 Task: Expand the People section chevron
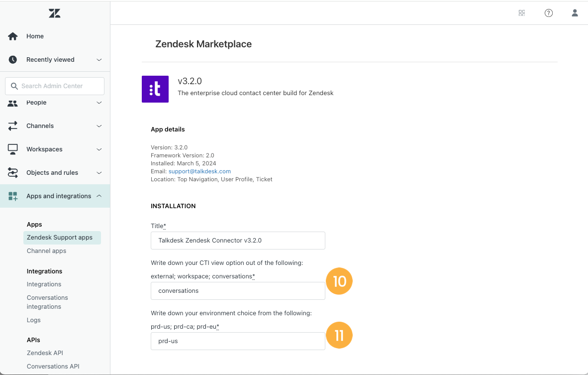99,103
